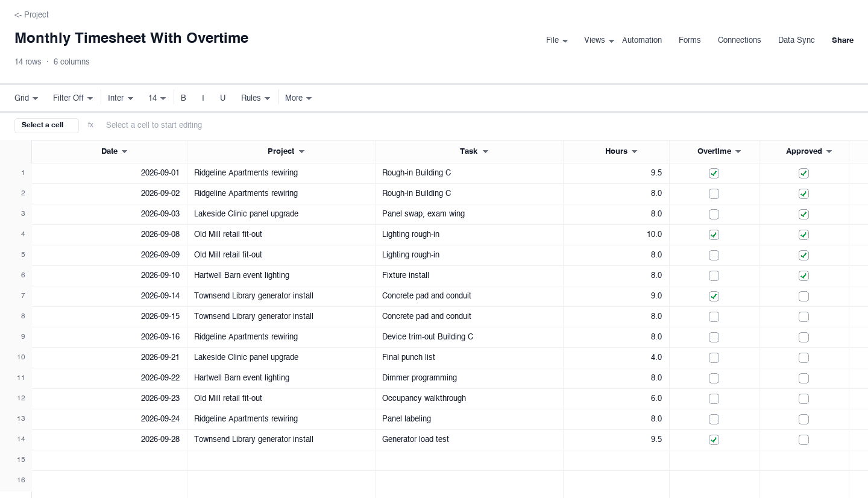Open the Rules dropdown
The width and height of the screenshot is (868, 498).
(x=256, y=98)
